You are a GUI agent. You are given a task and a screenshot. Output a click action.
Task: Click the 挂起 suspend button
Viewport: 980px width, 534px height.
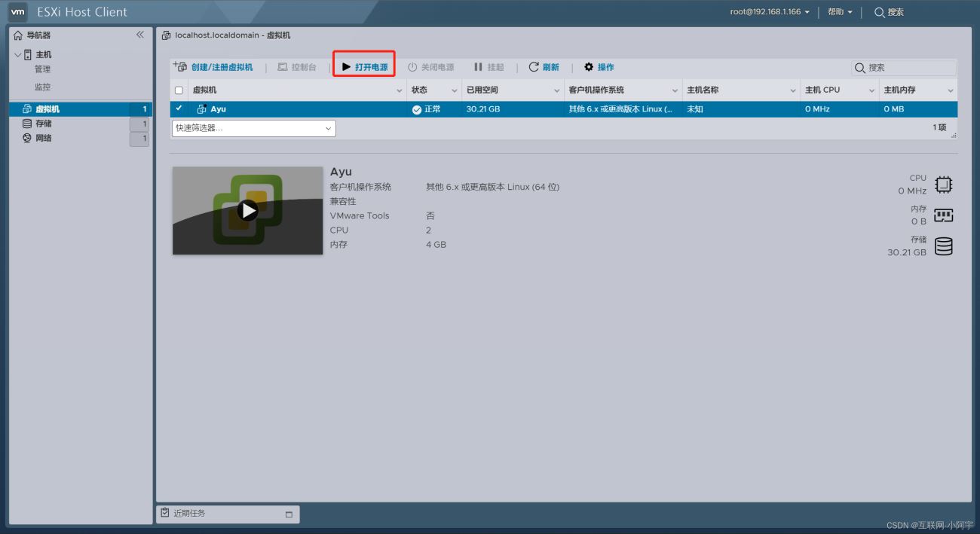(488, 67)
